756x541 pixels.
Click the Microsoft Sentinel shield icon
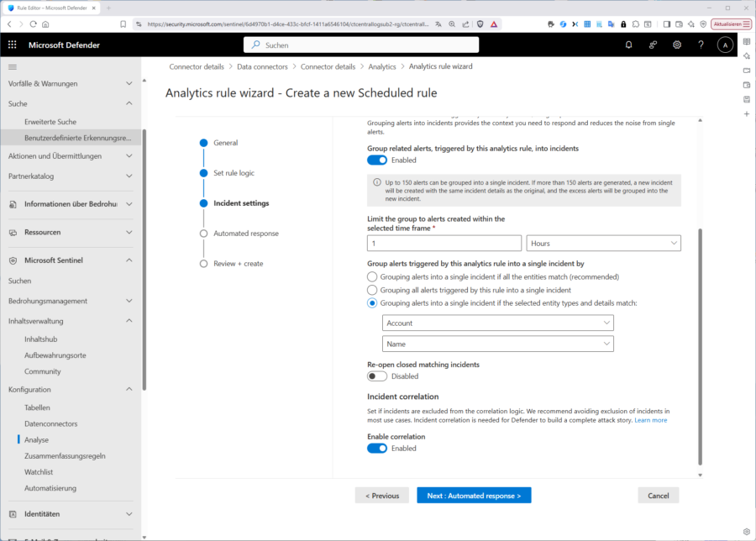14,260
